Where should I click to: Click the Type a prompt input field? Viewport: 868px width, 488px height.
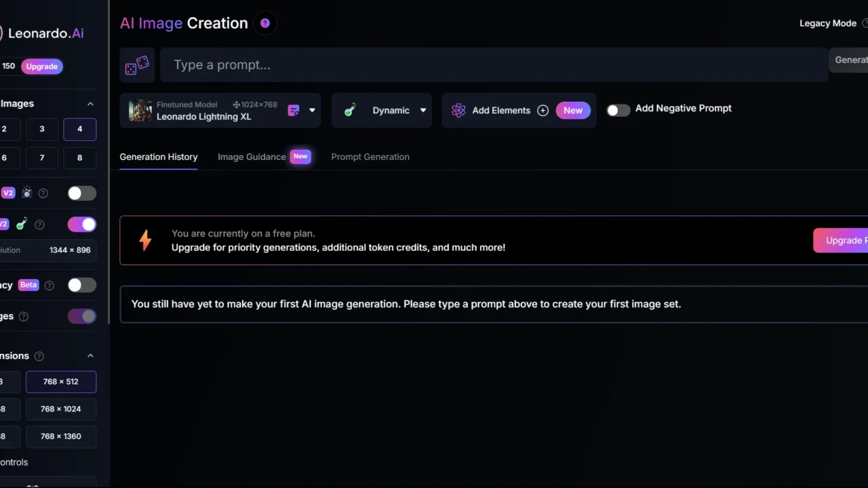pos(494,65)
